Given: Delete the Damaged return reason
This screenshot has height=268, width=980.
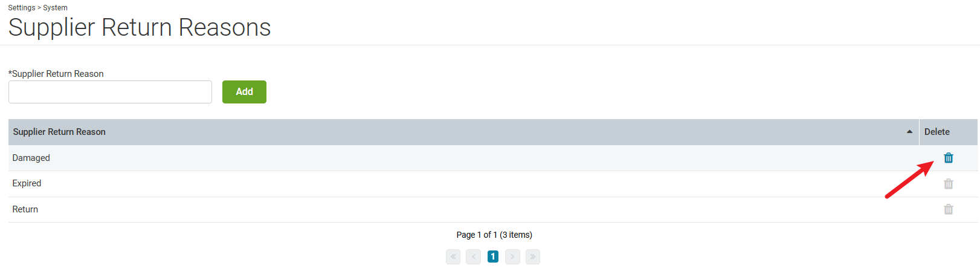Looking at the screenshot, I should (948, 158).
